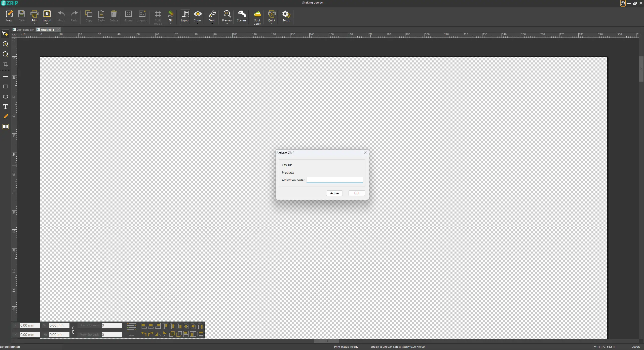Expand the Import dropdown arrow
This screenshot has width=644, height=350.
click(47, 24)
